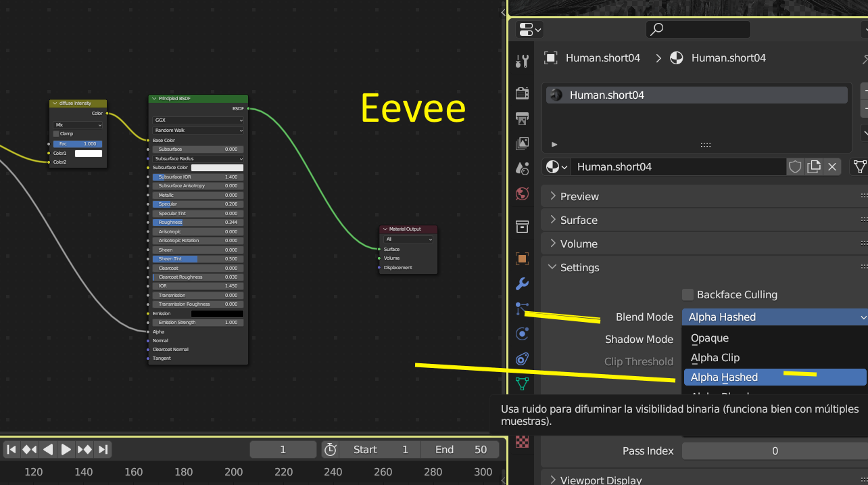
Task: Enable Backface Culling checkbox
Action: pyautogui.click(x=688, y=294)
